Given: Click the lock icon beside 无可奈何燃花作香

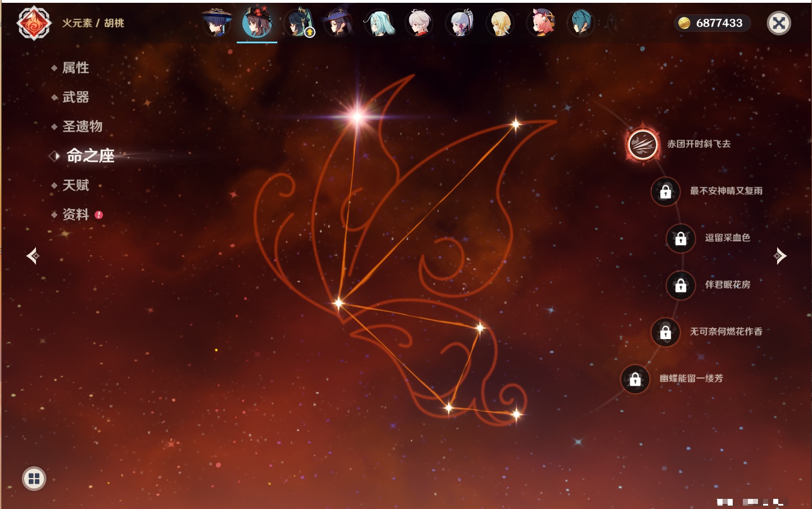Looking at the screenshot, I should click(x=665, y=332).
